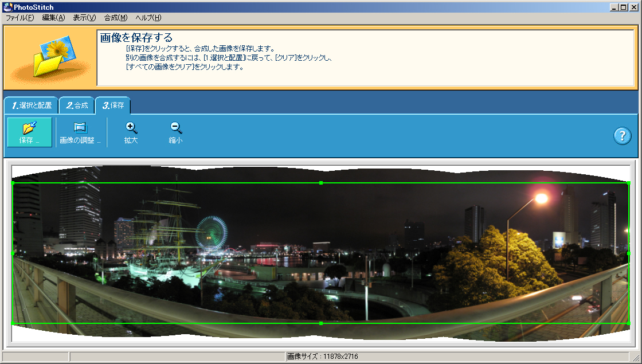The width and height of the screenshot is (642, 364).
Task: Open the 表示 menu
Action: coord(84,18)
